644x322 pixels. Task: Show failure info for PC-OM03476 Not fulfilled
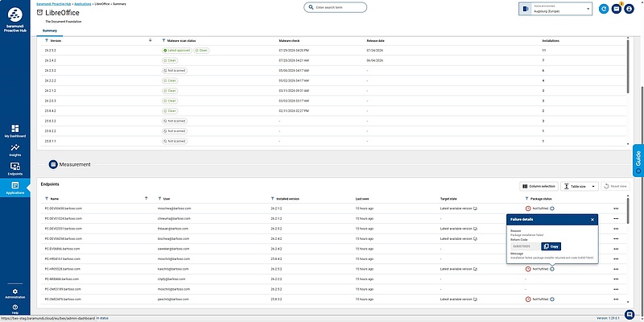[x=552, y=299]
